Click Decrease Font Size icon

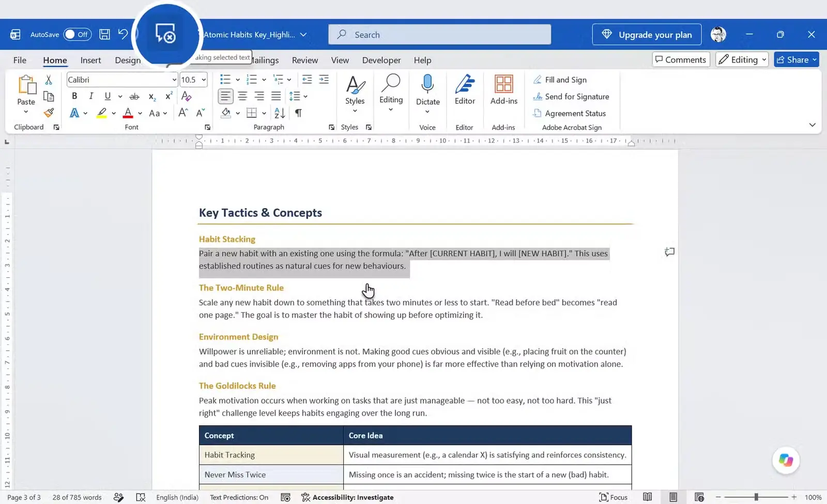pyautogui.click(x=201, y=113)
